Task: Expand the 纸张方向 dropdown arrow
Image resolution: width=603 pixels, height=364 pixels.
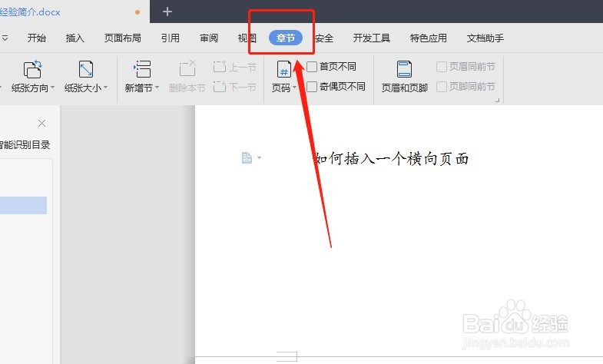Action: (x=53, y=88)
